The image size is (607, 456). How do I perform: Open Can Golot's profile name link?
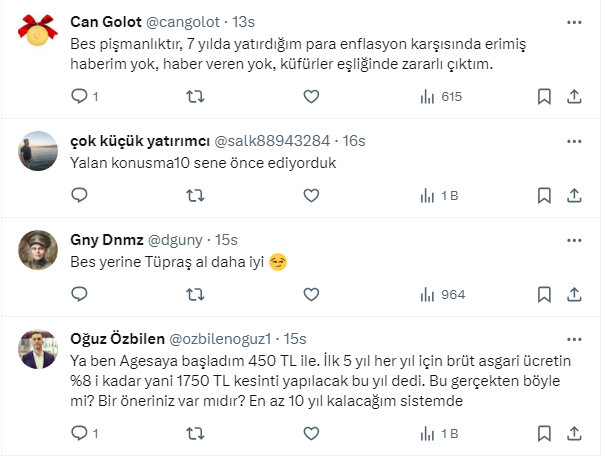[109, 22]
